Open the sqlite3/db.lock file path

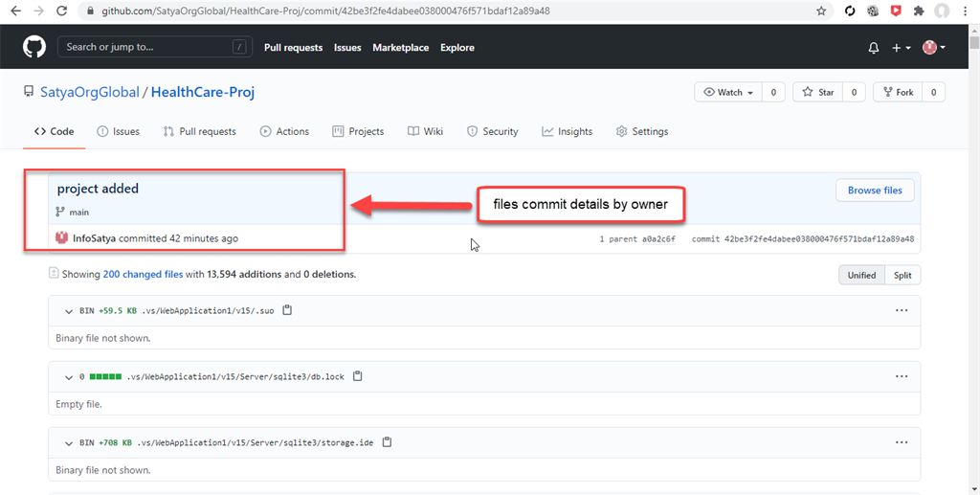click(x=235, y=377)
